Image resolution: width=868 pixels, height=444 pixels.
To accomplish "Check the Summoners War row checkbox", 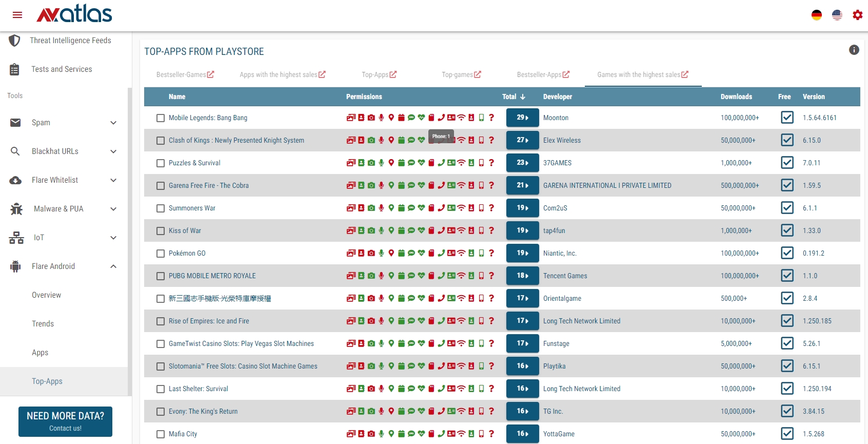I will pyautogui.click(x=161, y=208).
